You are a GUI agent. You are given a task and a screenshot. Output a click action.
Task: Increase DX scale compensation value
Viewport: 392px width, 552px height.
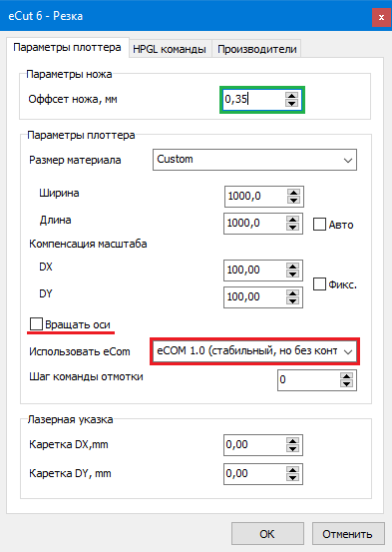pos(292,267)
